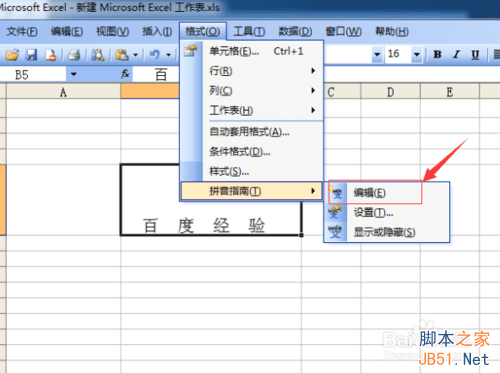
Task: Click the Bold B formatting icon
Action: (x=437, y=54)
